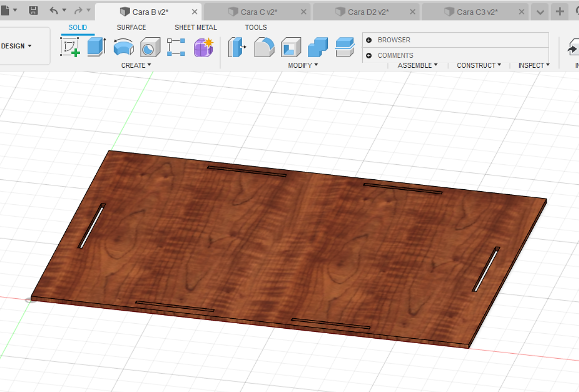Expand the CONSTRUCT menu
Viewport: 579px width, 392px height.
[x=479, y=65]
